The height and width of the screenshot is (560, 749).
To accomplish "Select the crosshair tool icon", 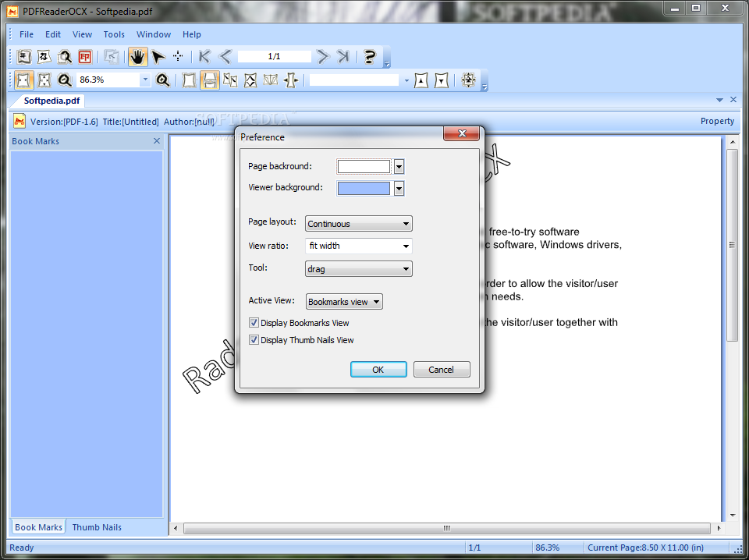I will [x=178, y=56].
